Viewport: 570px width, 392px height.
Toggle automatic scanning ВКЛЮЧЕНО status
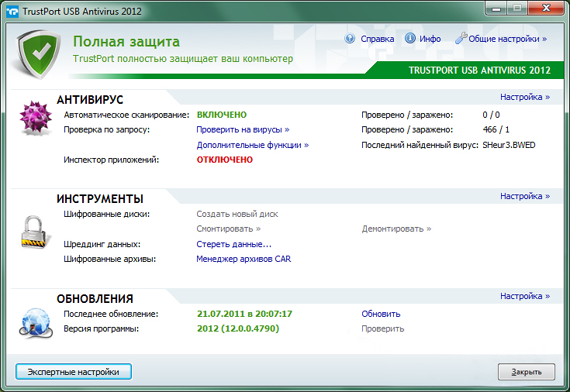click(x=221, y=115)
